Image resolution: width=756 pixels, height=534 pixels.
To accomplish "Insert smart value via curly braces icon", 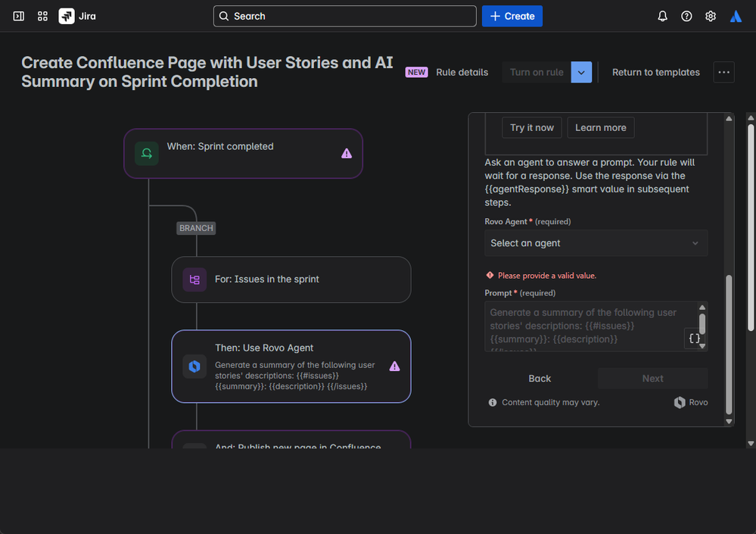I will tap(694, 339).
